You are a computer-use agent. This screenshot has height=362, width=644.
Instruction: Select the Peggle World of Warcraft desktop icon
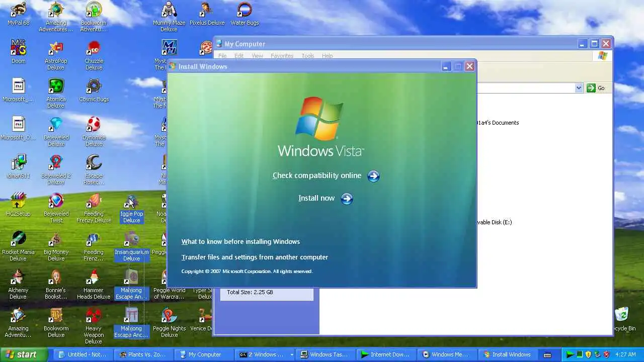[x=169, y=285]
